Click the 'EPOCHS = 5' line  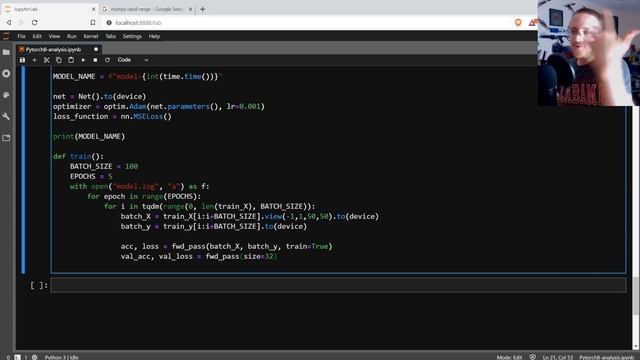[91, 176]
